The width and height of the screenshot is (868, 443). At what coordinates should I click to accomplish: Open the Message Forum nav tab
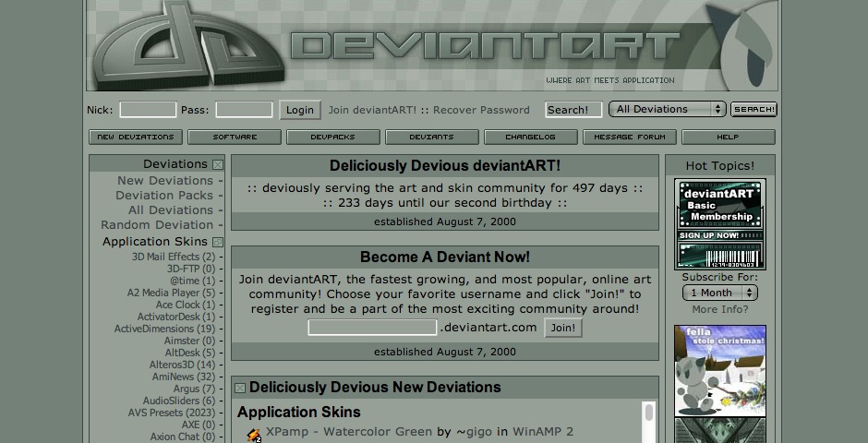pyautogui.click(x=630, y=138)
